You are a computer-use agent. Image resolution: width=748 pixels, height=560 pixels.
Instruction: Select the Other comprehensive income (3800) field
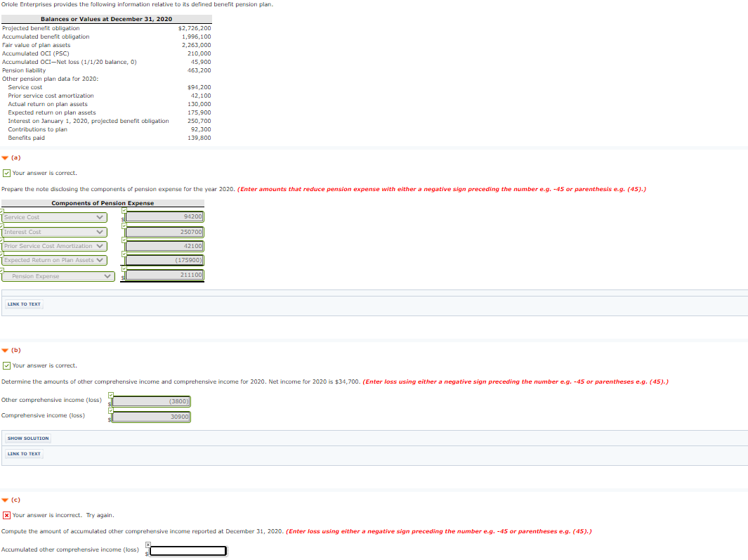151,401
